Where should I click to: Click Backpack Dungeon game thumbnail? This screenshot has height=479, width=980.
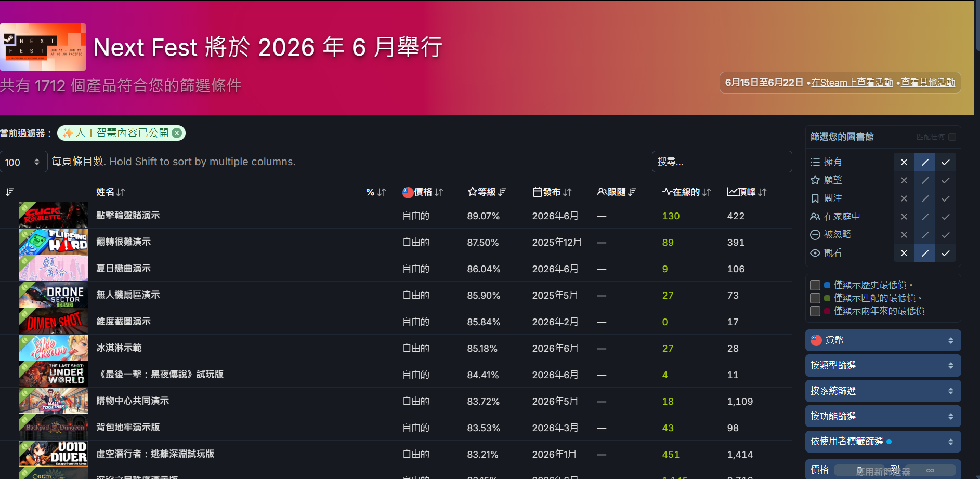pyautogui.click(x=54, y=427)
